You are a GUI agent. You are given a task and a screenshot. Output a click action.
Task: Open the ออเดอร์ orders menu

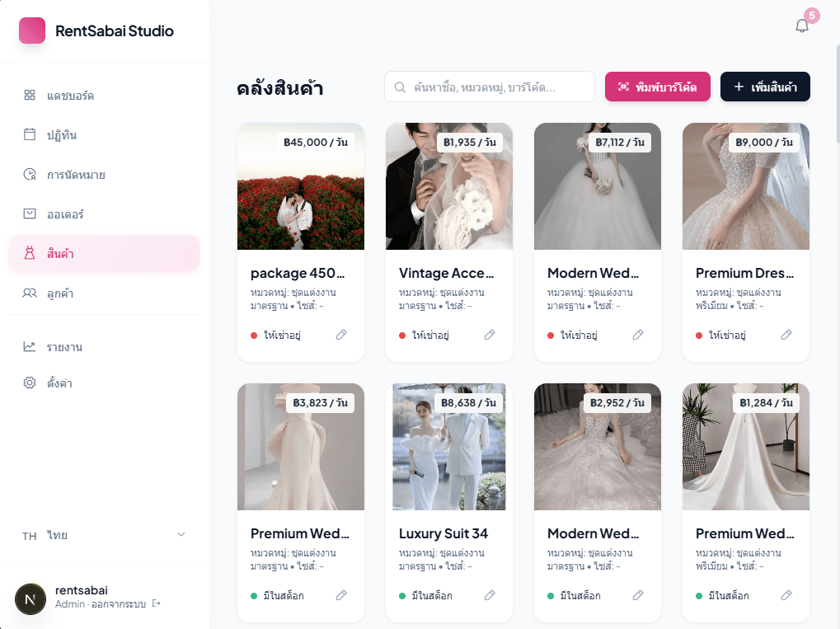point(65,214)
